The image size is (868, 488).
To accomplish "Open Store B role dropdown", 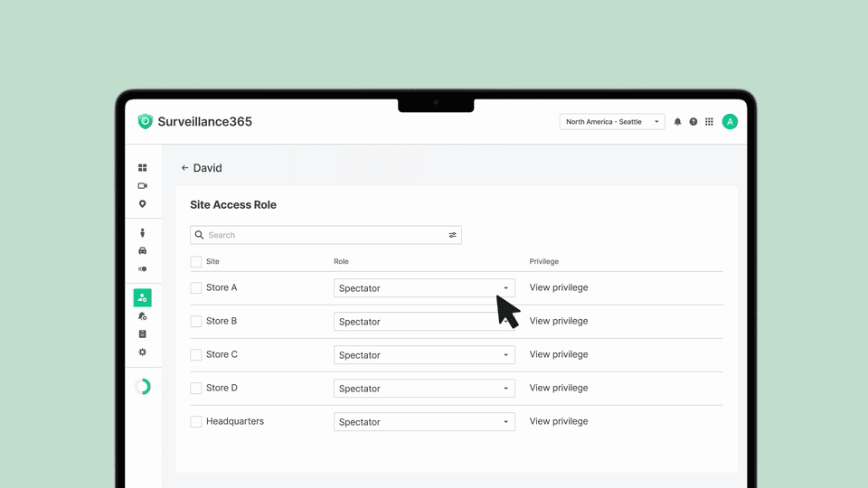I will (424, 322).
